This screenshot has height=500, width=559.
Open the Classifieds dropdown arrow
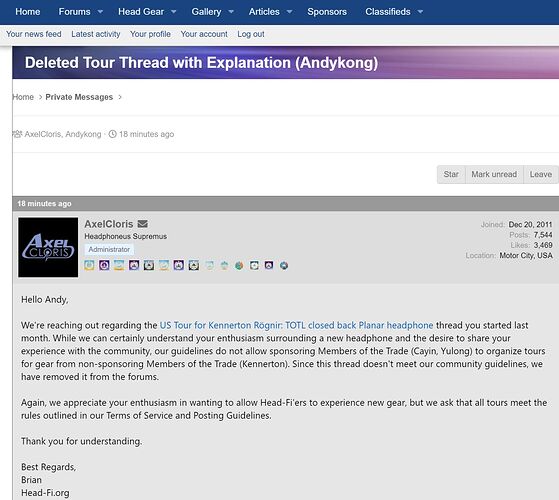[420, 12]
